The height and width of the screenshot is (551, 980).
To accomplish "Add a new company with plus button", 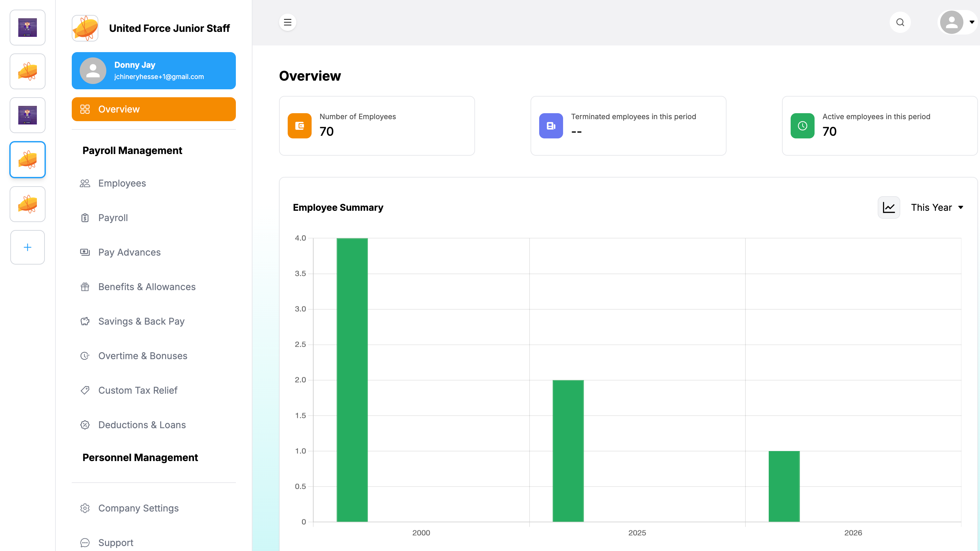I will tap(27, 247).
